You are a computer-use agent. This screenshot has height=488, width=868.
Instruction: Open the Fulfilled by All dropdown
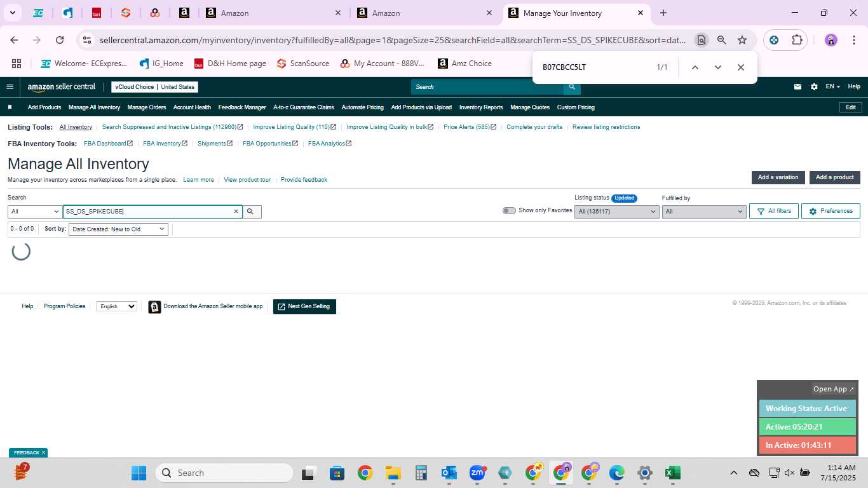click(x=703, y=212)
